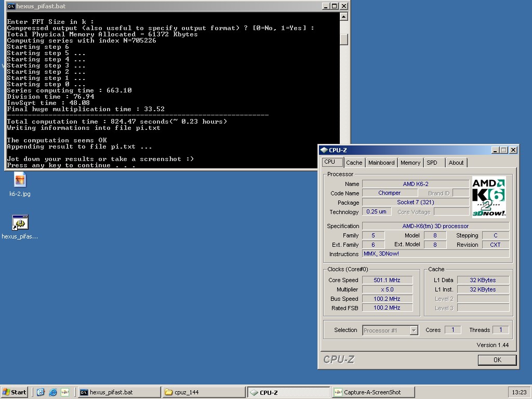Image resolution: width=532 pixels, height=399 pixels.
Task: Click the Rated FSB value '100.2 MHz'
Action: [x=387, y=308]
